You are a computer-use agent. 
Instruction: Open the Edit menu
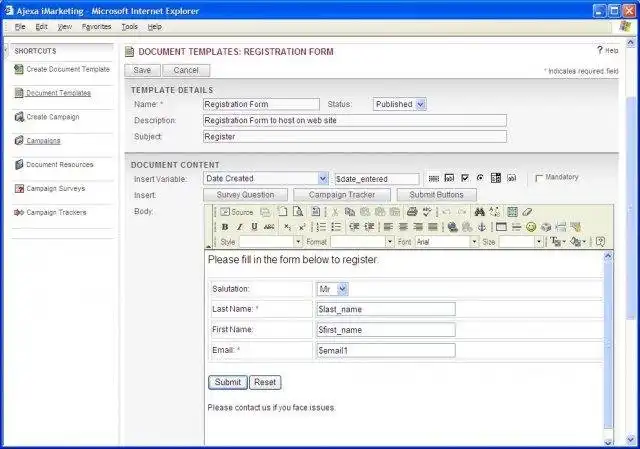pyautogui.click(x=41, y=27)
